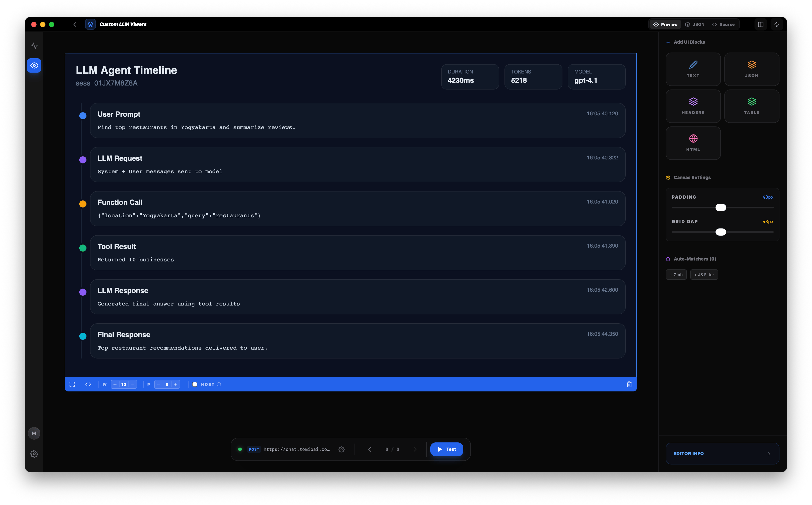Click the Canvas Settings gear icon
Viewport: 812px width, 505px height.
pyautogui.click(x=668, y=178)
